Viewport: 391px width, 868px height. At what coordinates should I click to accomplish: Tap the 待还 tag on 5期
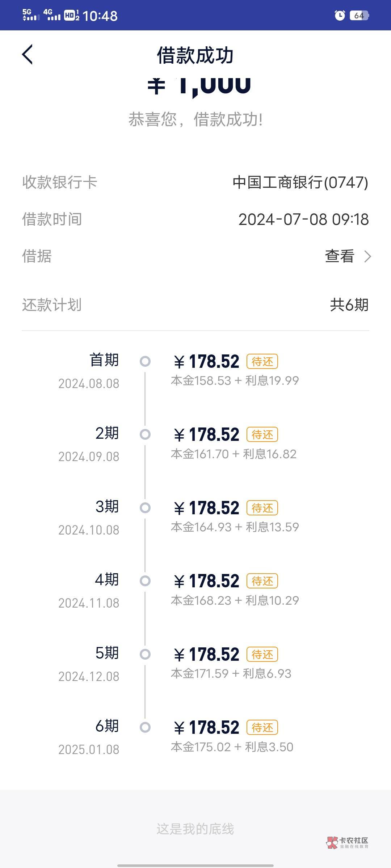click(262, 654)
